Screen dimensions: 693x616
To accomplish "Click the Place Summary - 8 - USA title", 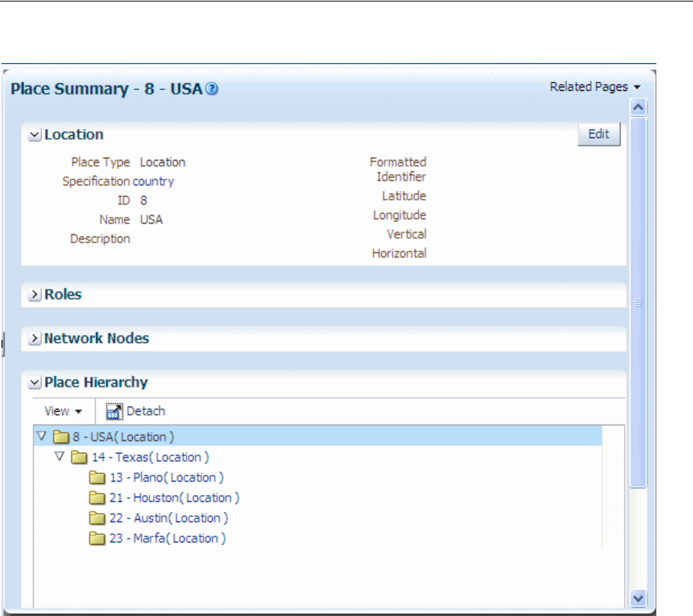I will tap(106, 89).
